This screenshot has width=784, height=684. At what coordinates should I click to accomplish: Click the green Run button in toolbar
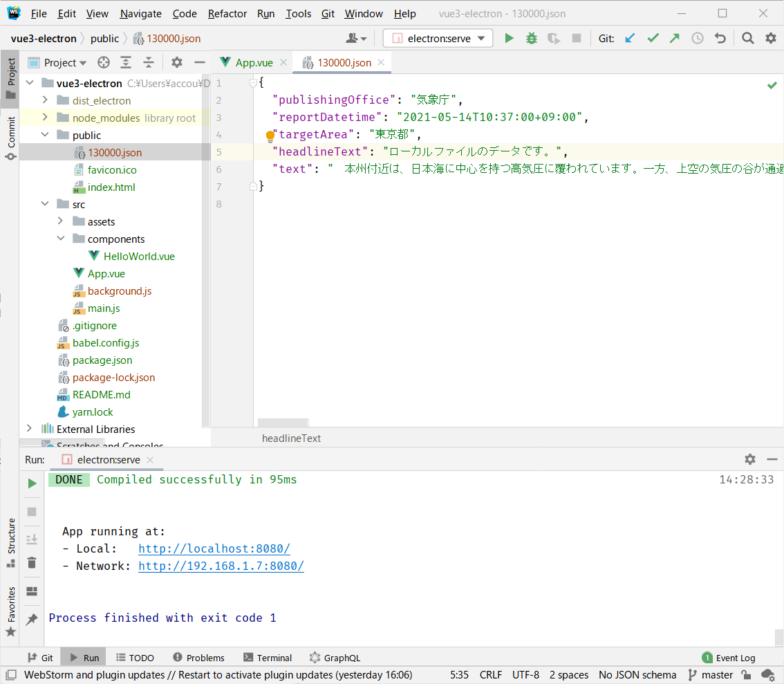pos(510,39)
